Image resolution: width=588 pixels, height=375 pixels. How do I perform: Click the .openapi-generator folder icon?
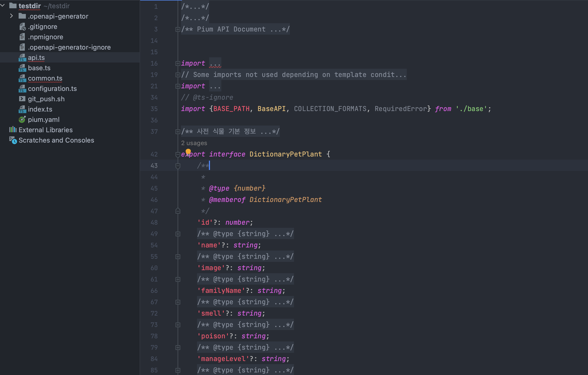22,16
